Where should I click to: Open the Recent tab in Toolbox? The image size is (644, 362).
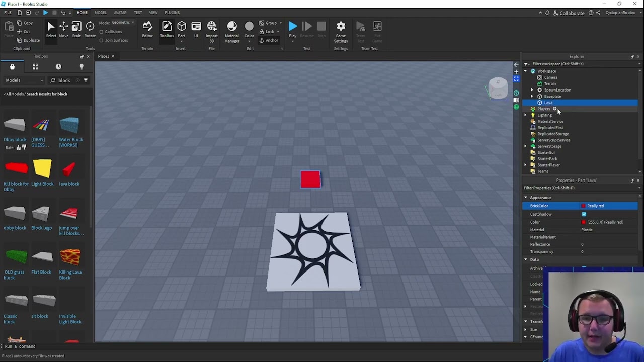58,67
